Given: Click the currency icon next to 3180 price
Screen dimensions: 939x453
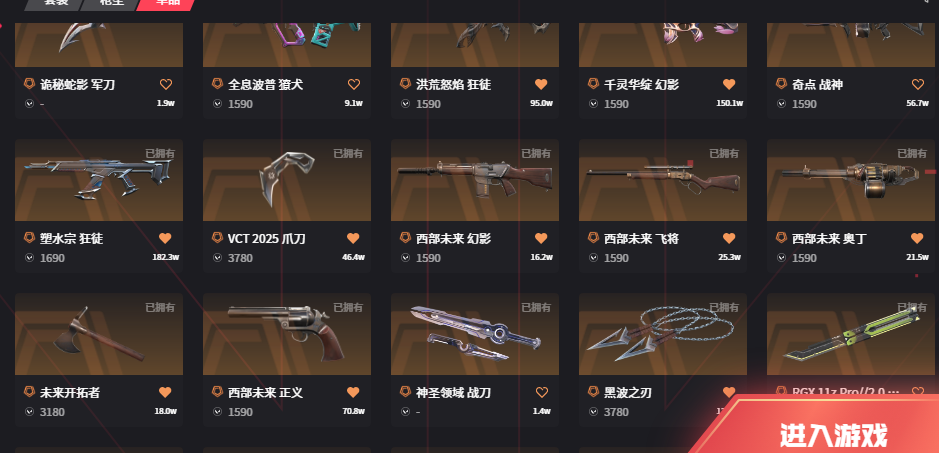Looking at the screenshot, I should point(29,412).
